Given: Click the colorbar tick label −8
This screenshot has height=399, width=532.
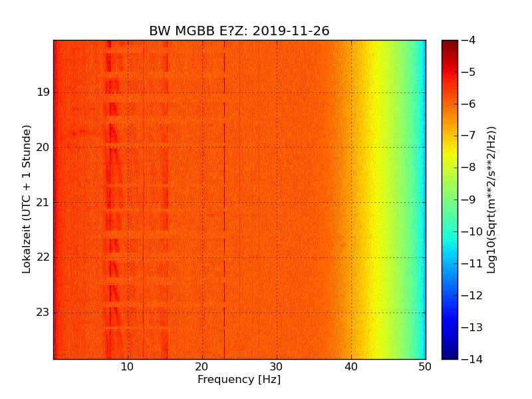Looking at the screenshot, I should click(x=469, y=168).
